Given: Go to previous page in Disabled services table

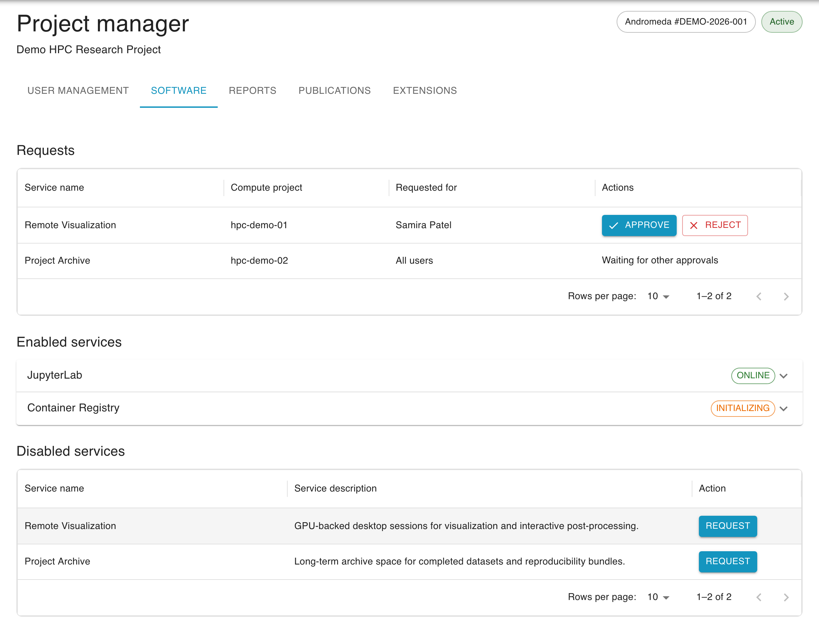Looking at the screenshot, I should (x=759, y=597).
